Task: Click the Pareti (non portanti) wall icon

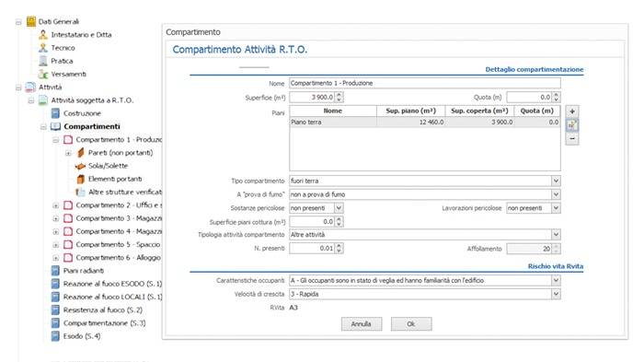Action: (x=81, y=153)
